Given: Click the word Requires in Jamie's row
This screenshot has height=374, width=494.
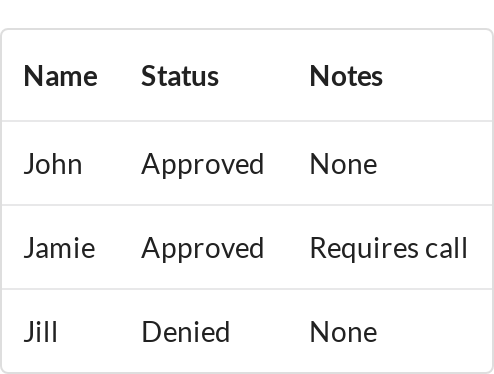Looking at the screenshot, I should pyautogui.click(x=364, y=249).
